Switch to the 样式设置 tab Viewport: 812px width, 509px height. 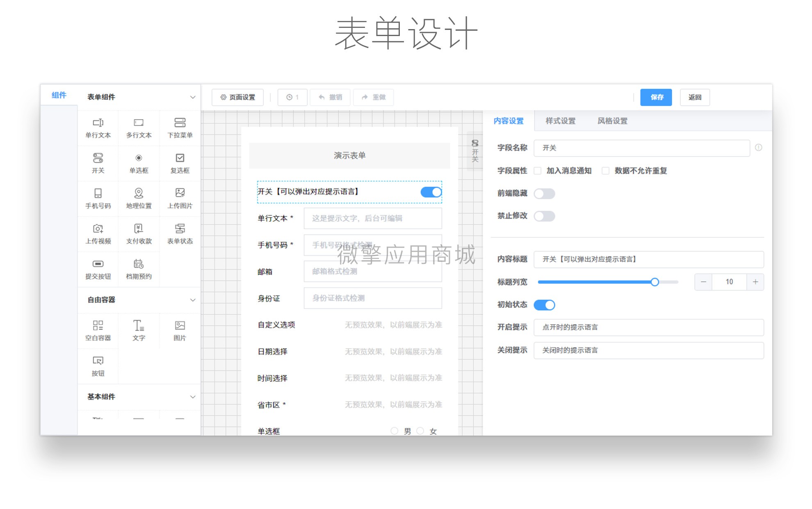(x=560, y=121)
